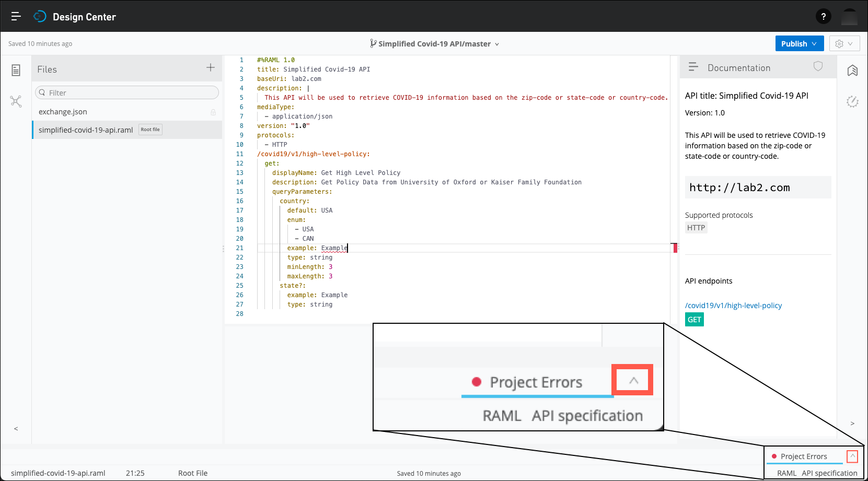Click the HTTP protocol tag
The image size is (868, 481).
[696, 228]
